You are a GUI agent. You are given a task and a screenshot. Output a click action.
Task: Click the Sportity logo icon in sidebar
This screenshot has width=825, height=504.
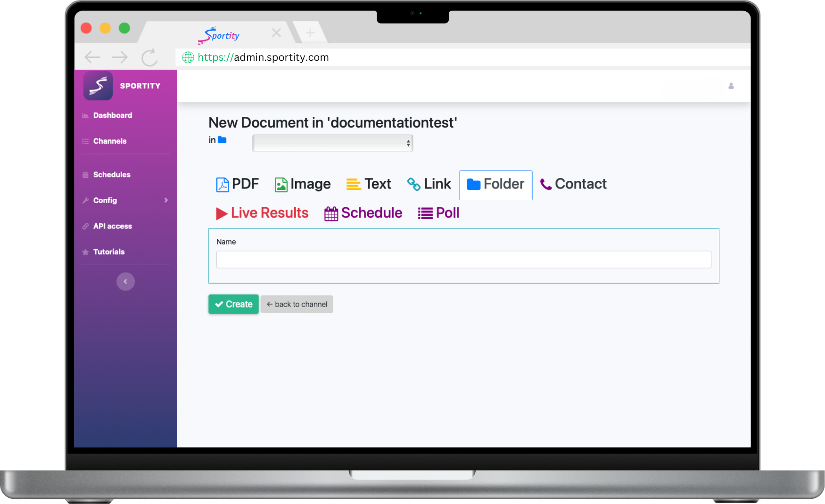pos(98,86)
